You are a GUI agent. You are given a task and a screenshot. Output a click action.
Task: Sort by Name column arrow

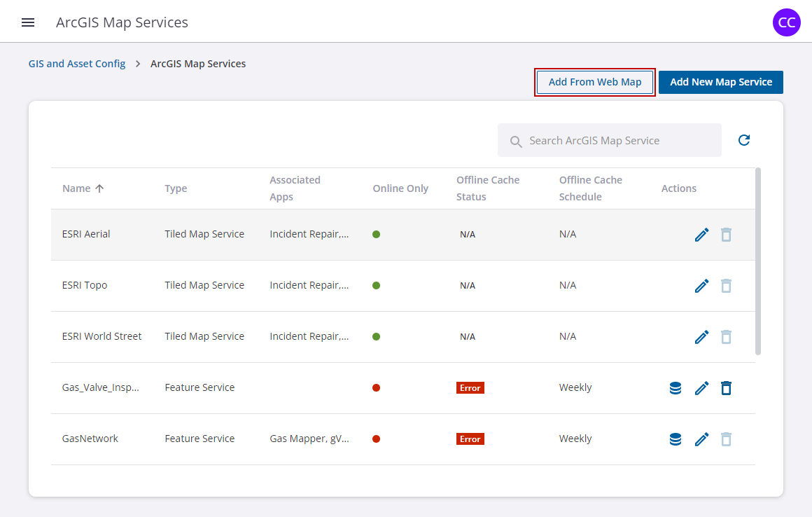tap(99, 188)
